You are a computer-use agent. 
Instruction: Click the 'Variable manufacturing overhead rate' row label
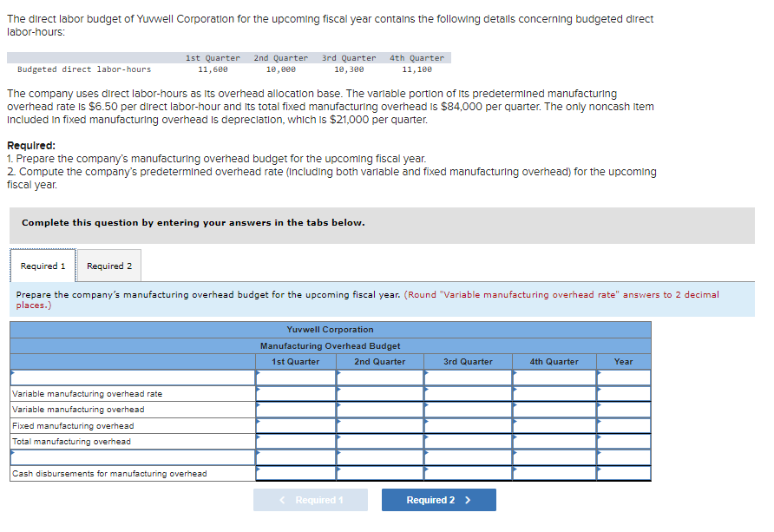[x=88, y=394]
